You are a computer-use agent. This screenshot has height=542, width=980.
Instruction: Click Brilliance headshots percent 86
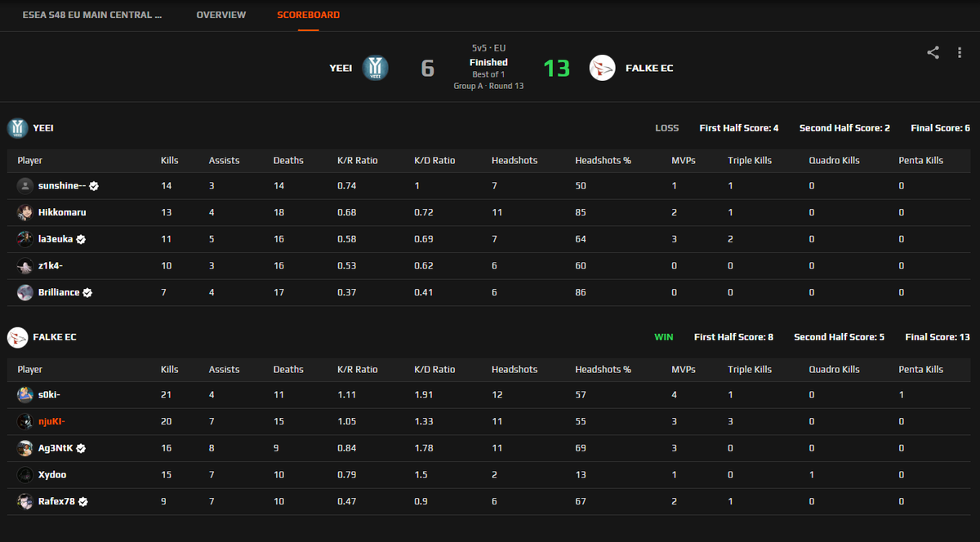(x=581, y=292)
